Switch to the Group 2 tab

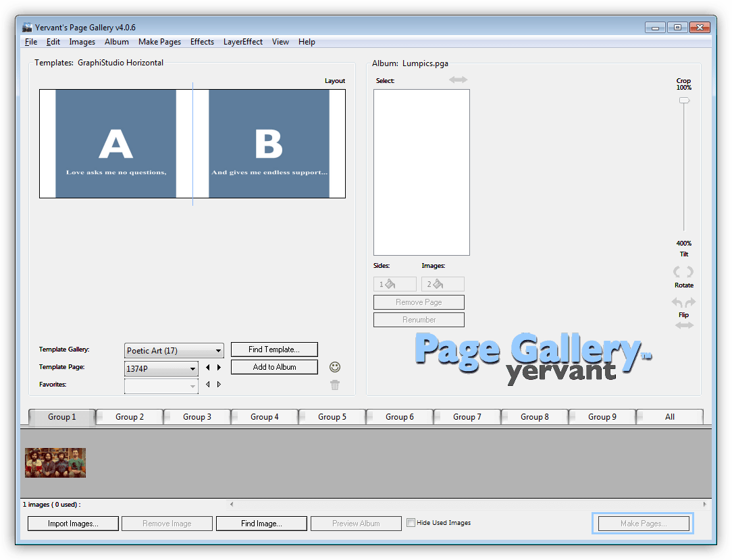pos(130,417)
